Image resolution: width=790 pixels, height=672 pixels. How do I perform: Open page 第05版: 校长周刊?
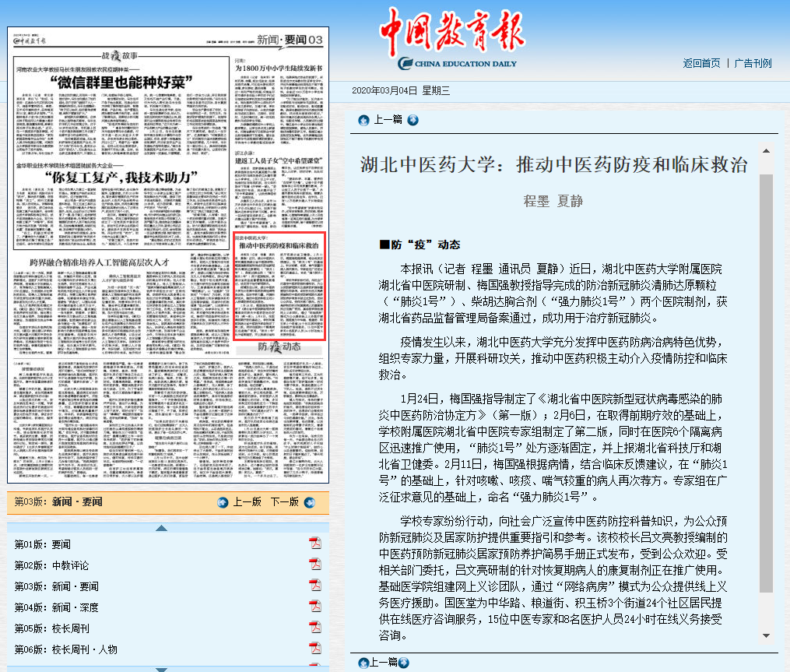[x=52, y=628]
